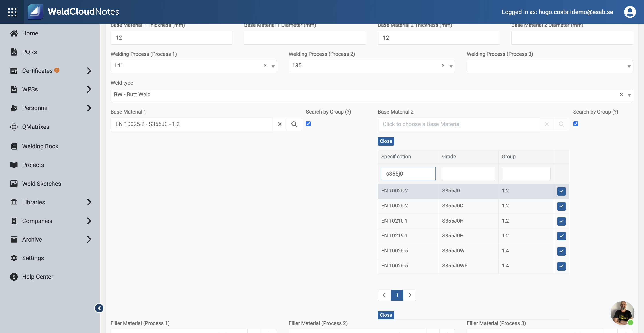Search Base Material 1 with magnifier

[x=294, y=124]
